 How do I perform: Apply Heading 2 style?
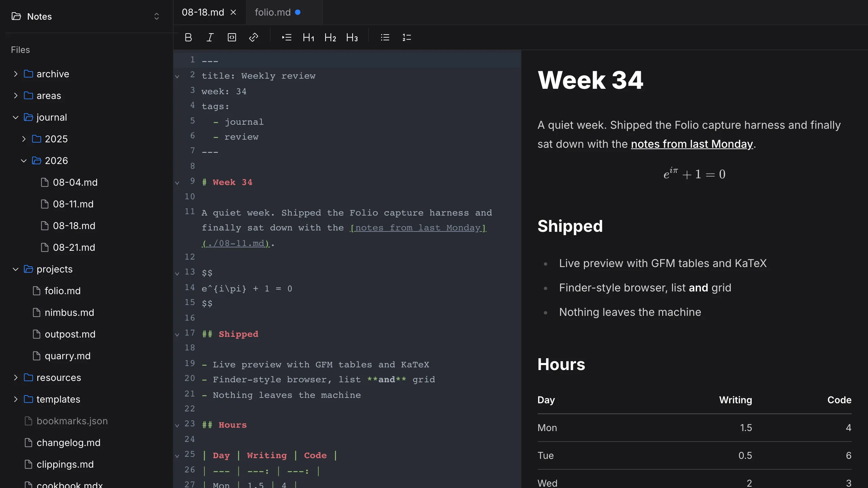tap(330, 37)
